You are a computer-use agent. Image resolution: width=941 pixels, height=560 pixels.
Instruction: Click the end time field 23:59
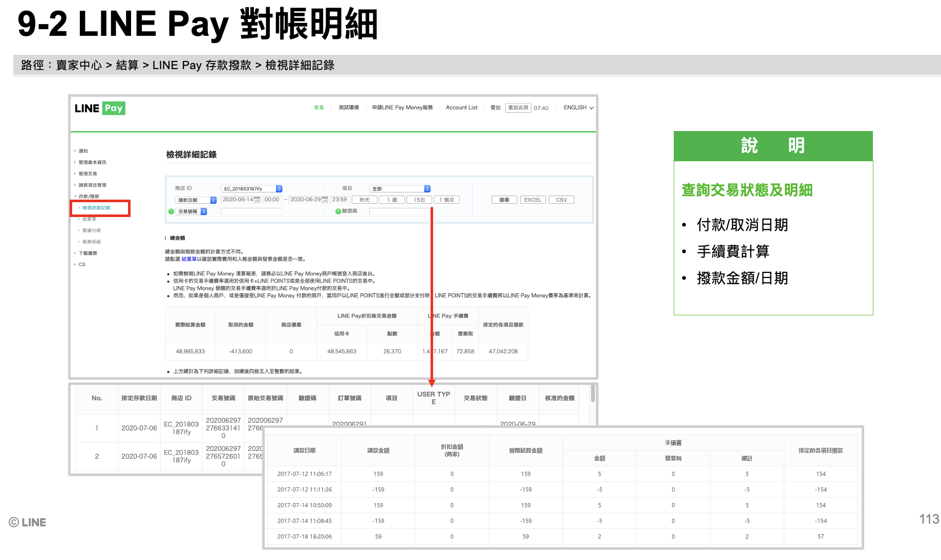point(339,200)
